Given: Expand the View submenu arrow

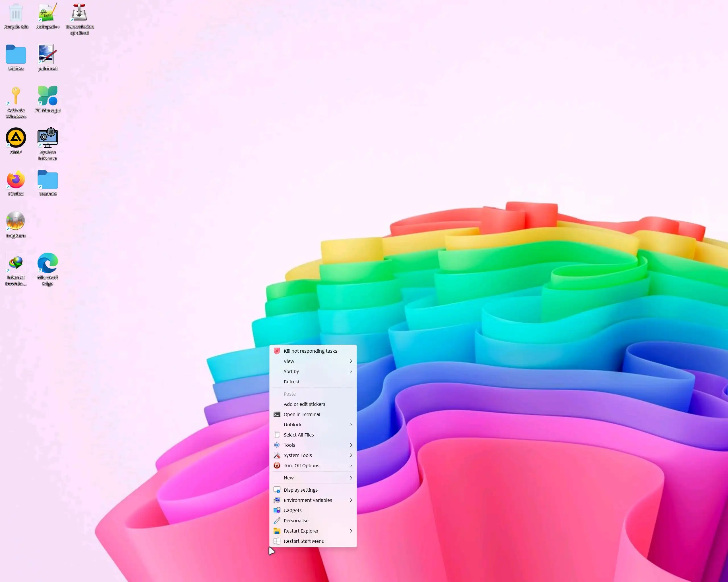Looking at the screenshot, I should pos(351,361).
